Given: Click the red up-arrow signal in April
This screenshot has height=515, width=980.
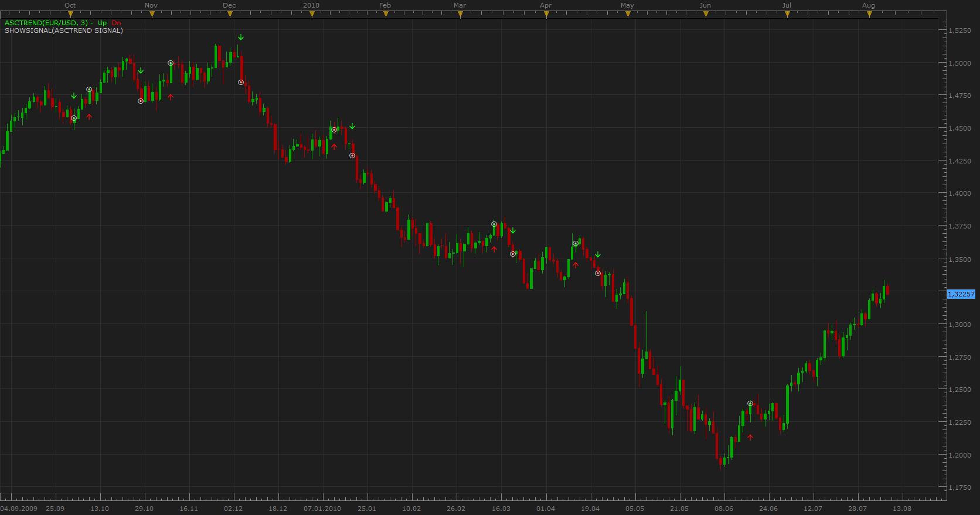Looking at the screenshot, I should [x=576, y=265].
